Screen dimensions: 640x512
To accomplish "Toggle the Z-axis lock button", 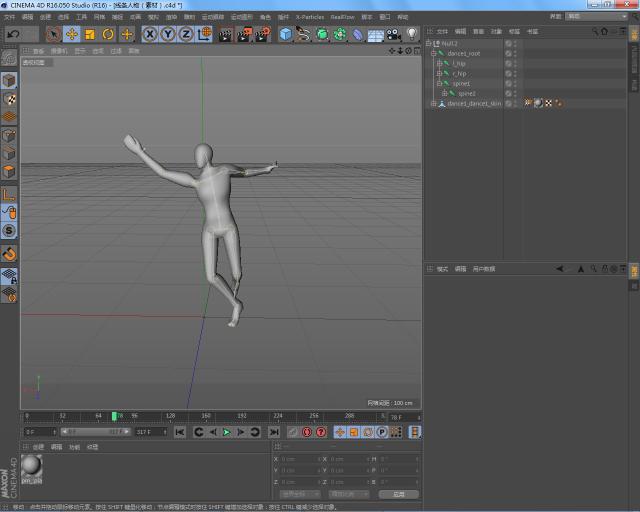I will click(x=186, y=34).
